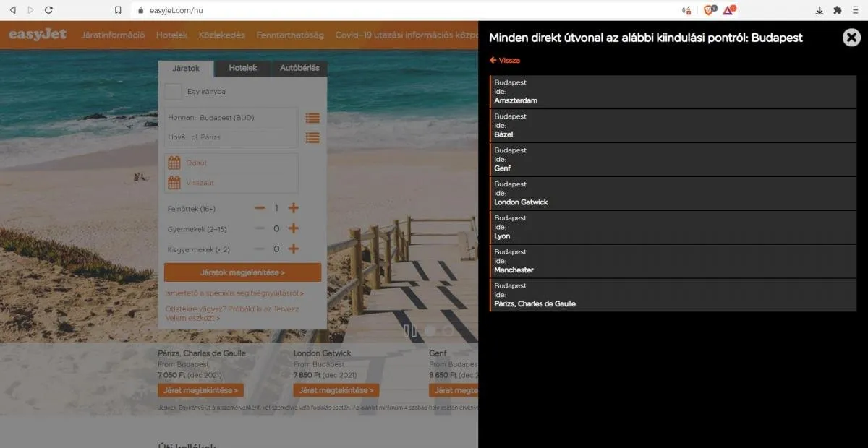Open departure airport list icon
868x448 pixels.
coord(312,118)
